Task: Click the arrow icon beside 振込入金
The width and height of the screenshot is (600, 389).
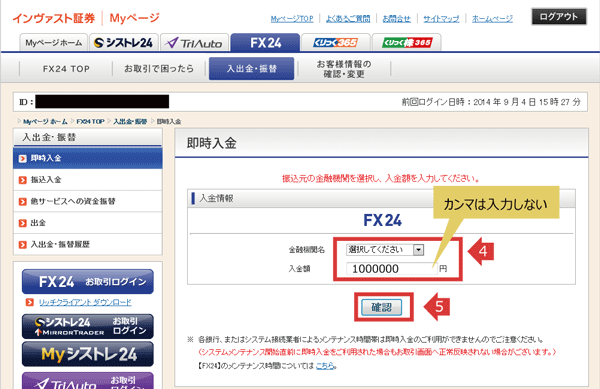Action: click(x=23, y=180)
